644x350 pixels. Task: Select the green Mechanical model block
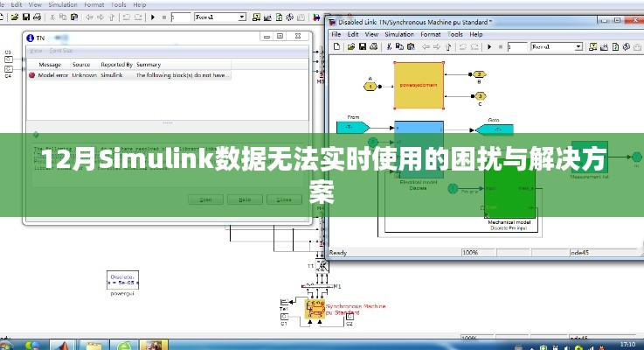click(509, 189)
